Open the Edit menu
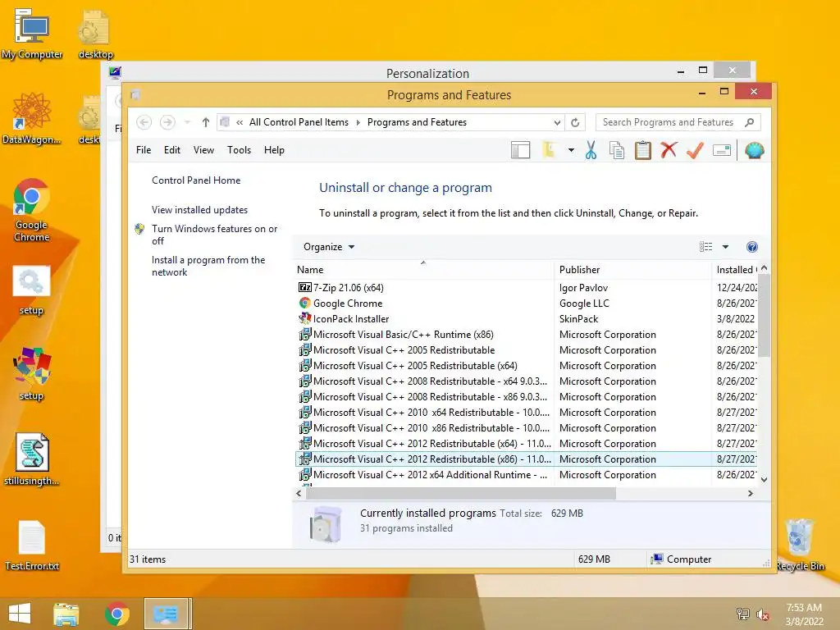The width and height of the screenshot is (840, 630). click(x=172, y=150)
